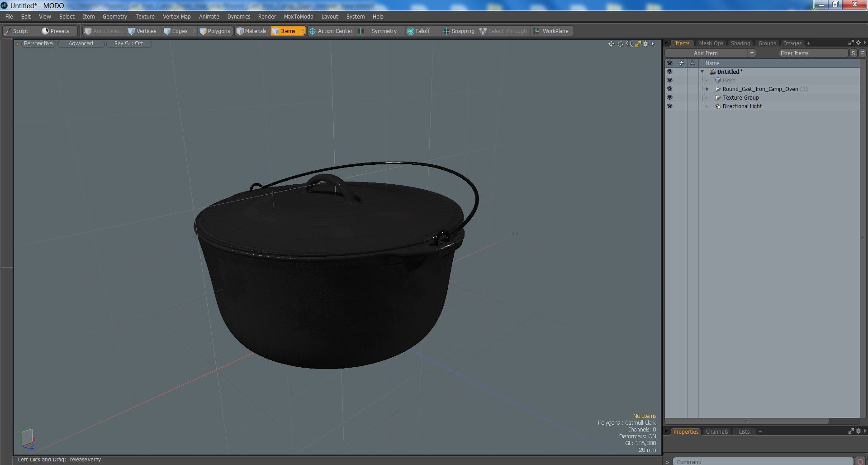Open the viewport settings gear
This screenshot has height=465, width=868.
click(645, 44)
